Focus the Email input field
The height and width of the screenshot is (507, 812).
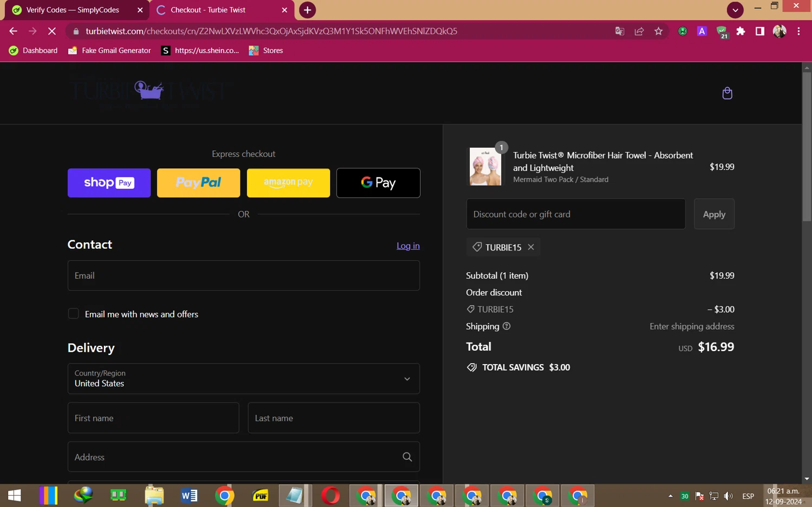click(244, 275)
